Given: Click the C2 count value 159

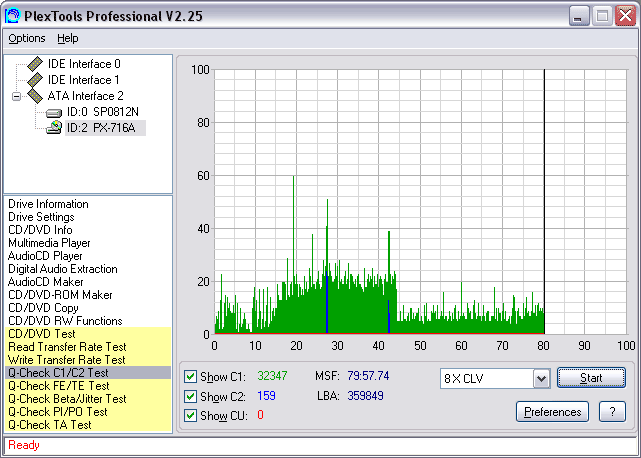Looking at the screenshot, I should pyautogui.click(x=266, y=396).
